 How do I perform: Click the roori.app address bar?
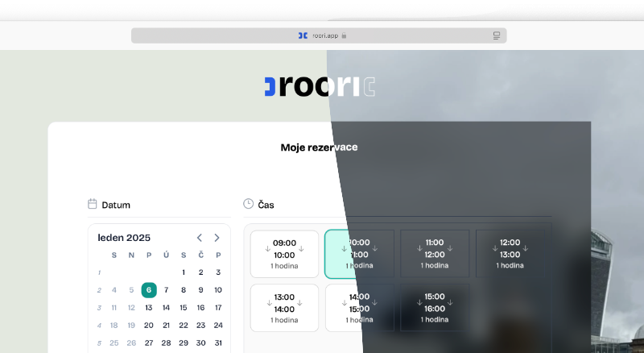click(x=319, y=35)
